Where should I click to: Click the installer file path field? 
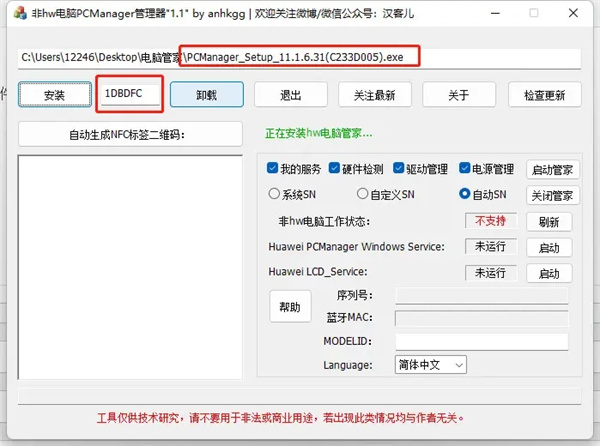click(x=299, y=58)
